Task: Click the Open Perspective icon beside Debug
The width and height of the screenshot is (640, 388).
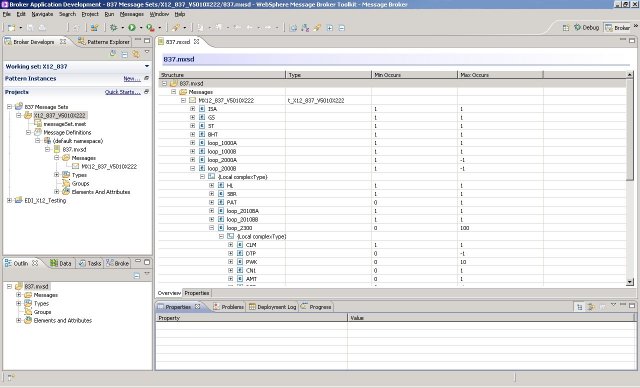Action: 566,28
